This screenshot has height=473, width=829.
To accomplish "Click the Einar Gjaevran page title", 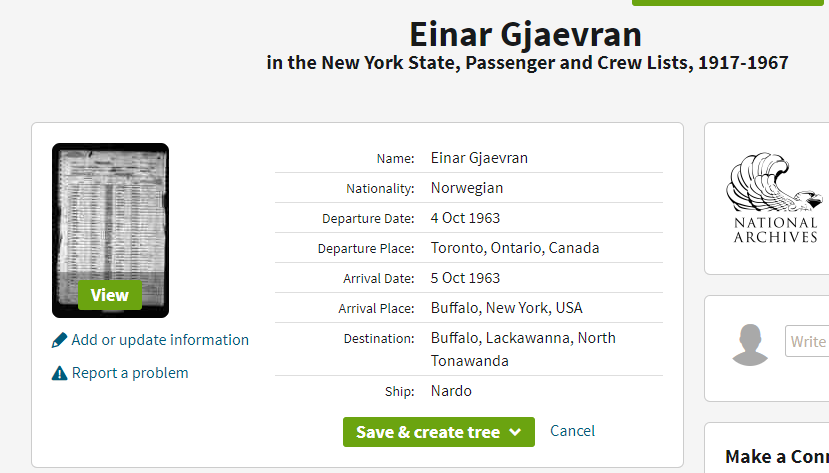I will coord(526,34).
